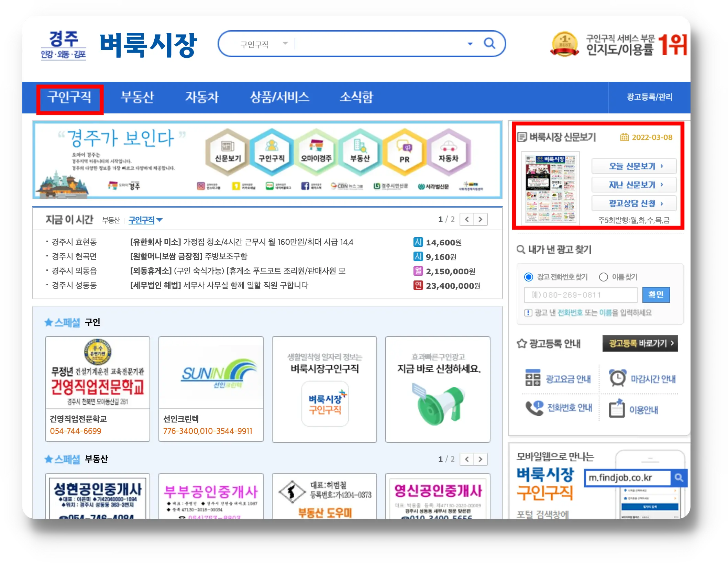Click the blue 확인 button
Viewport: 728px width, 563px height.
click(x=656, y=295)
